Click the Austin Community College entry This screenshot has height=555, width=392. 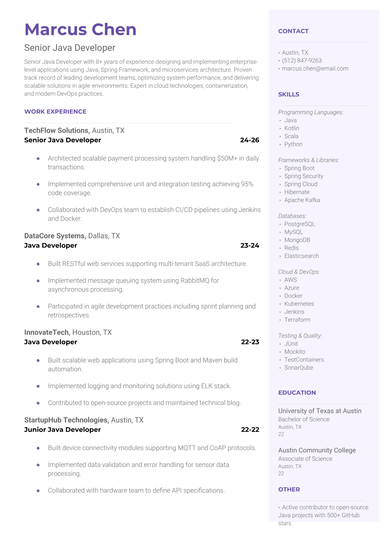(x=317, y=450)
